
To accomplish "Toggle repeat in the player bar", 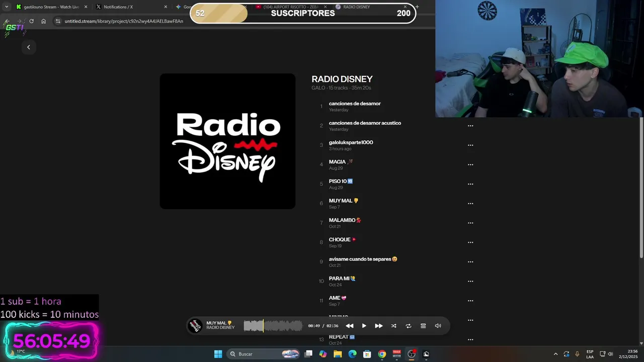I will pyautogui.click(x=408, y=326).
